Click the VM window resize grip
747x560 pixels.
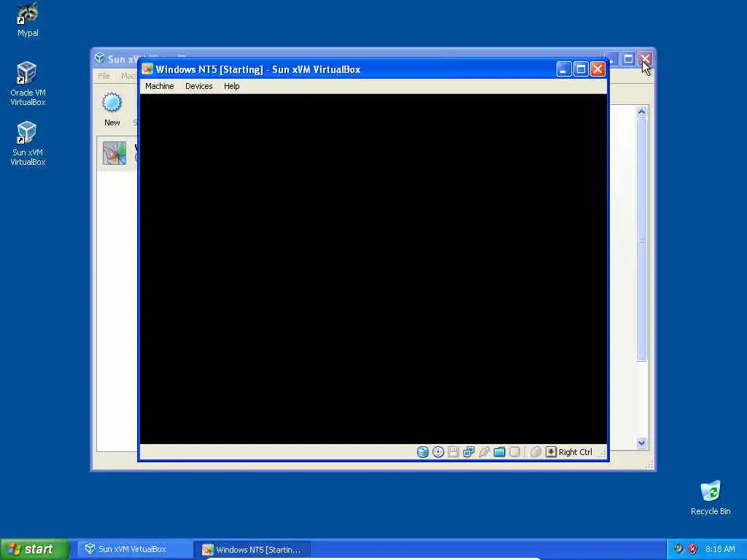pos(603,454)
